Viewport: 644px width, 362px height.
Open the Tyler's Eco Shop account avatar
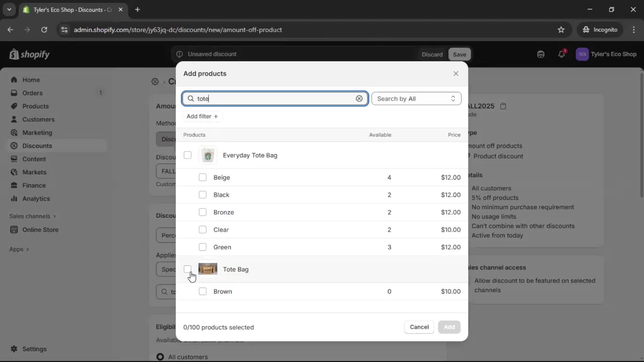(582, 54)
